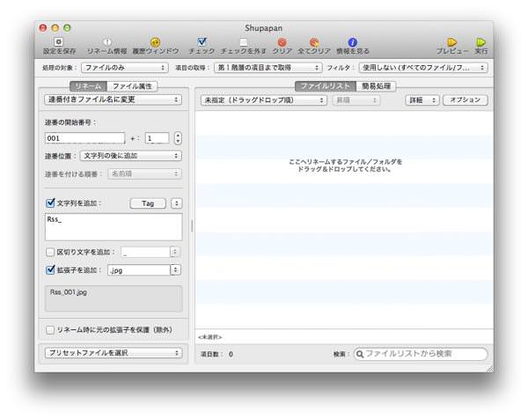
Task: Click the magnifier icon in the search field
Action: tap(360, 354)
